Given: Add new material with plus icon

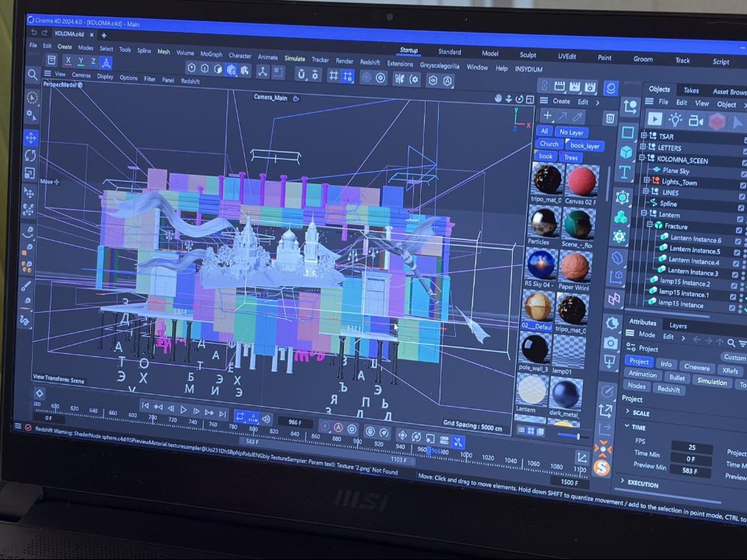Looking at the screenshot, I should click(x=547, y=115).
